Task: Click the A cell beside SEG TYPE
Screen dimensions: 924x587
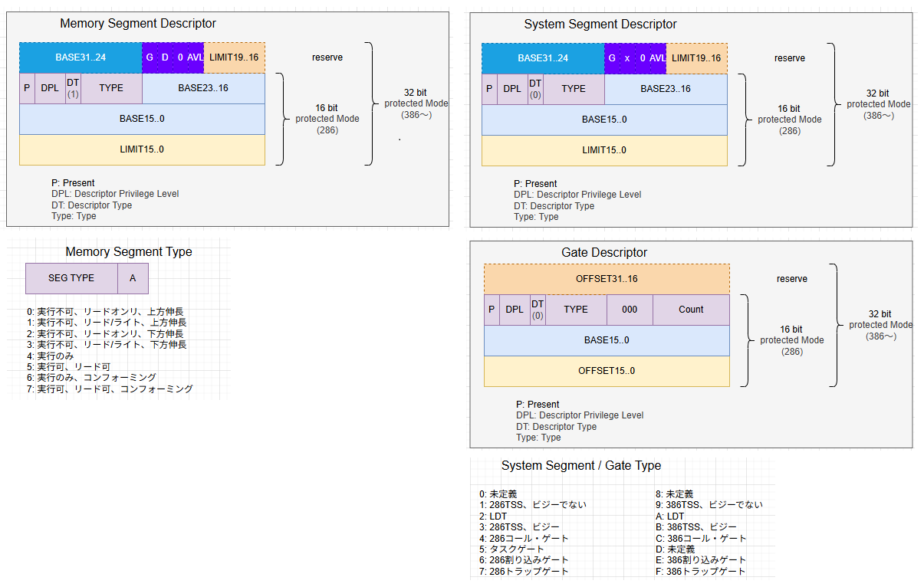Action: tap(133, 278)
